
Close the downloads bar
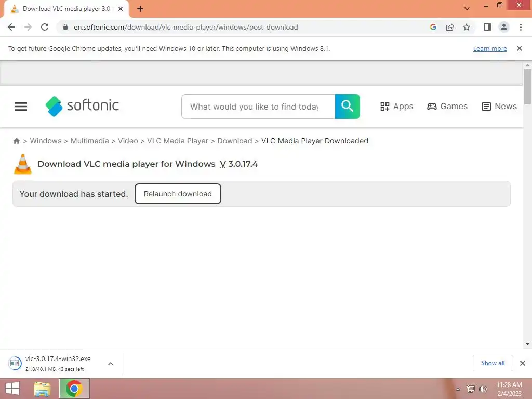pyautogui.click(x=523, y=363)
